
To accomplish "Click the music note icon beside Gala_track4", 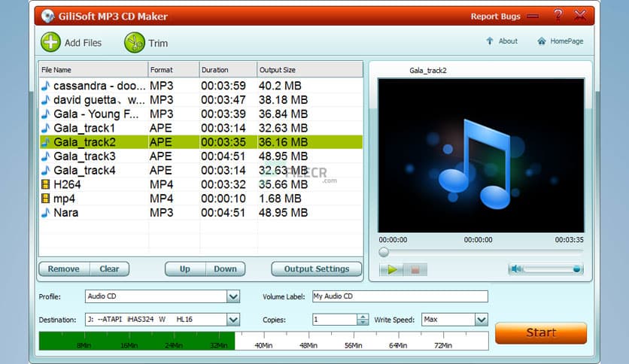I will click(46, 171).
